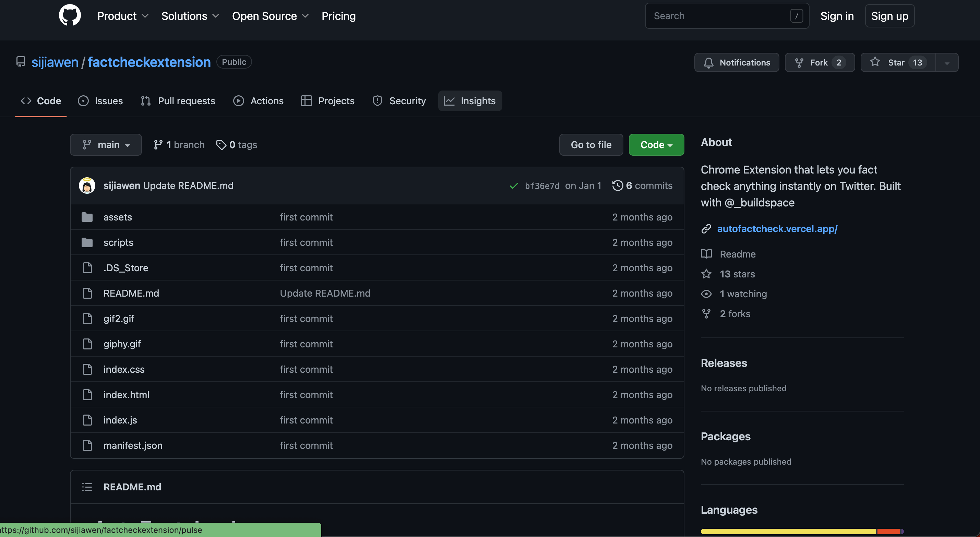This screenshot has height=537, width=980.
Task: Open the Pull requests tab
Action: pos(178,101)
